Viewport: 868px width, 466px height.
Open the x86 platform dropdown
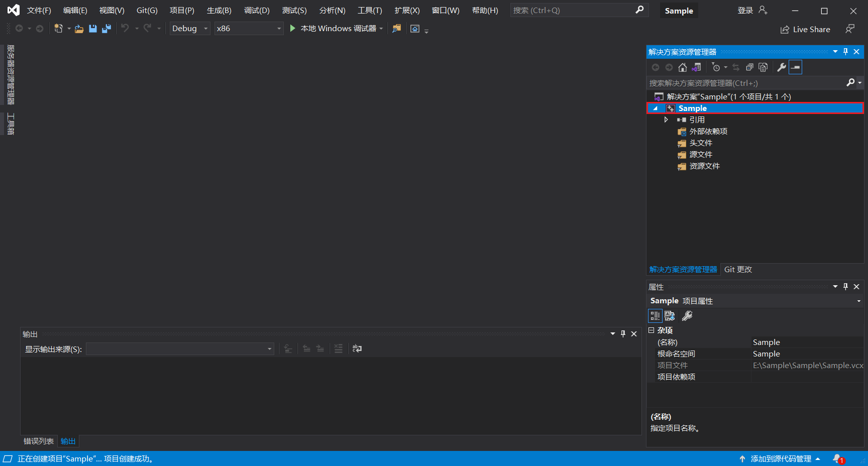249,29
